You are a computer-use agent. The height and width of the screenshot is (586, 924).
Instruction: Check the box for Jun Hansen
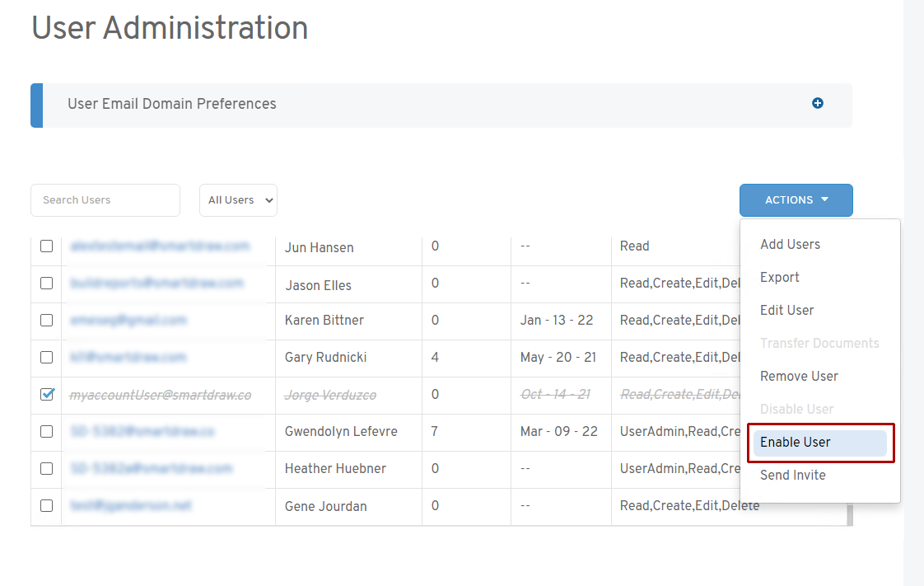(x=47, y=246)
